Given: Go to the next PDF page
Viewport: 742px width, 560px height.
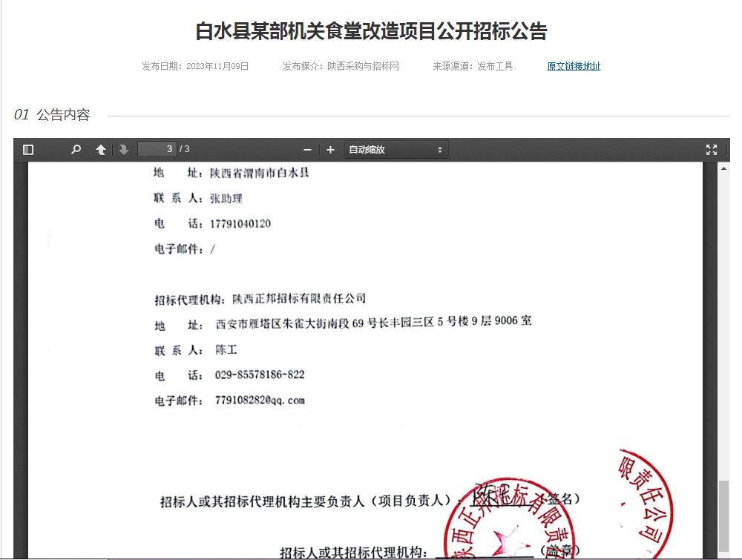Looking at the screenshot, I should (124, 150).
